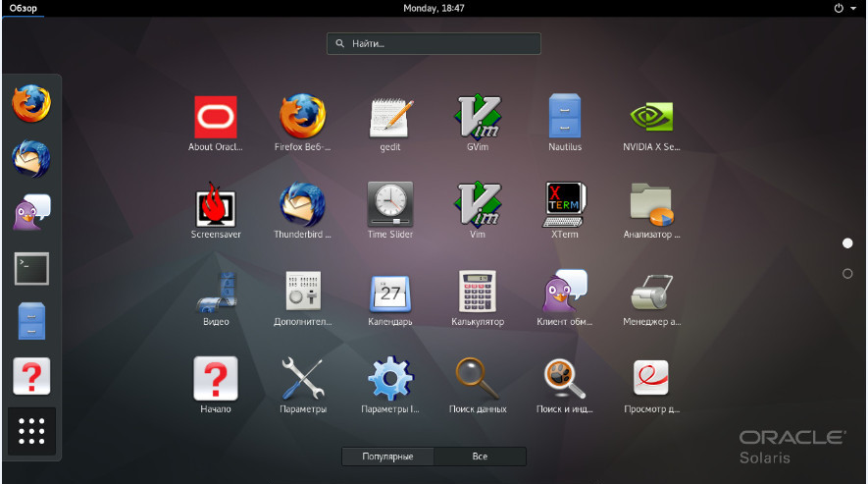The width and height of the screenshot is (868, 484).
Task: Switch to the Все tab
Action: coord(480,457)
